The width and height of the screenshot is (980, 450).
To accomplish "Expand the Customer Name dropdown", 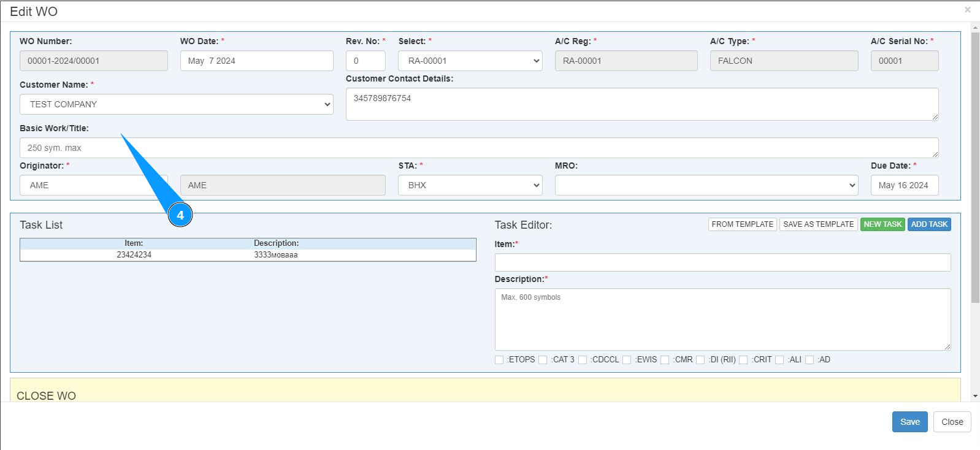I will 177,104.
